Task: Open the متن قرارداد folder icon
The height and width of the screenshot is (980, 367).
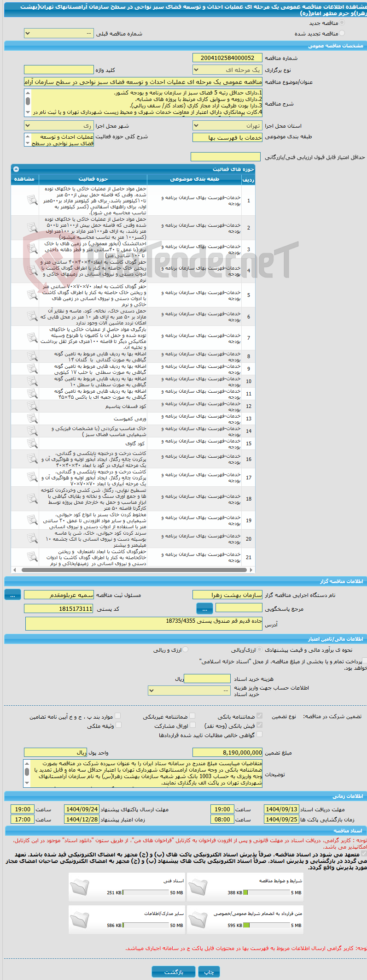Action: coord(198,919)
